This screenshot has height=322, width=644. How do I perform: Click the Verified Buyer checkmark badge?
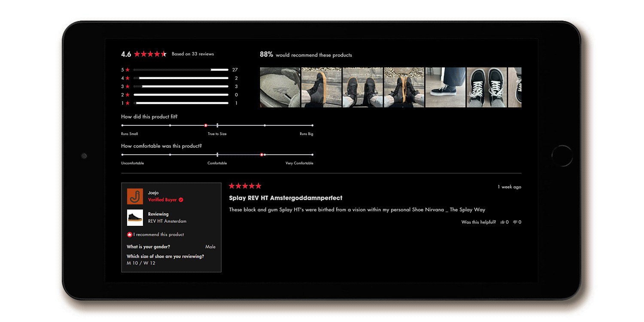tap(181, 200)
